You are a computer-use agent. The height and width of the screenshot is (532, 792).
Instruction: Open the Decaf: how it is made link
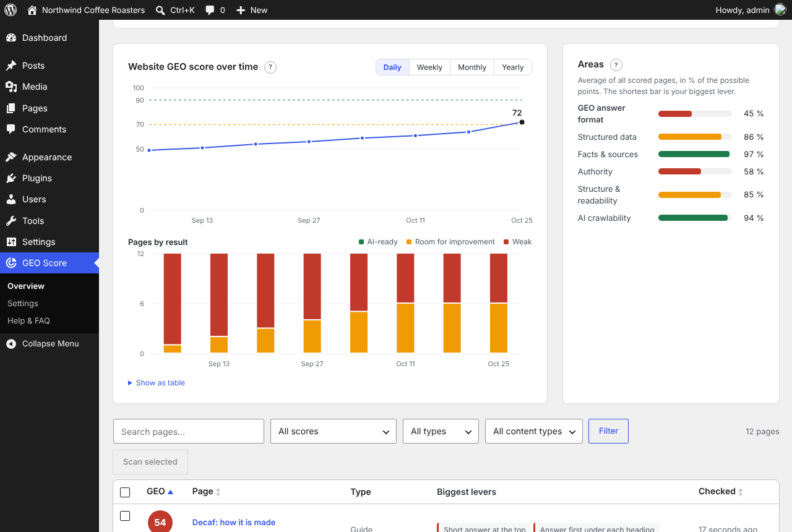[x=234, y=523]
